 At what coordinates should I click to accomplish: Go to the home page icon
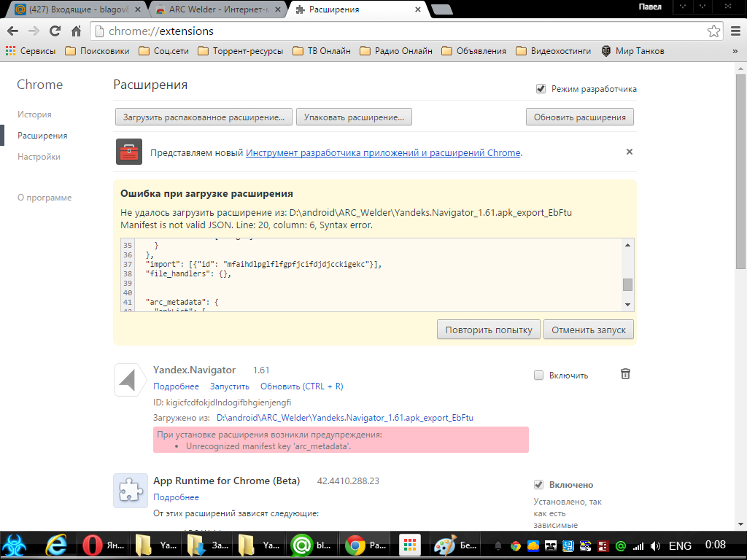pos(76,31)
